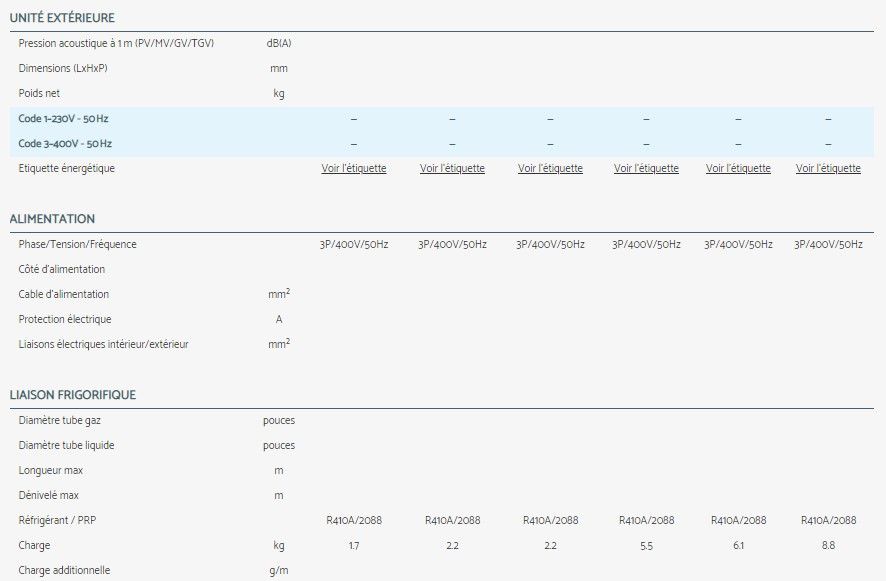Open the fourth "Voir l'étiquette" link from left
Screen dimensions: 886x581
point(646,169)
